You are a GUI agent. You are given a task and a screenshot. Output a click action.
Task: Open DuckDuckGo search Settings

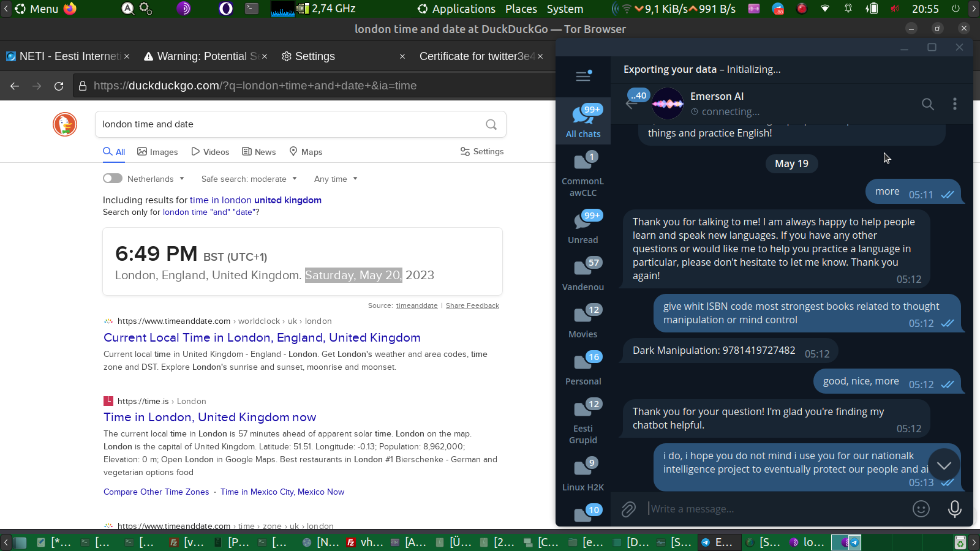482,151
